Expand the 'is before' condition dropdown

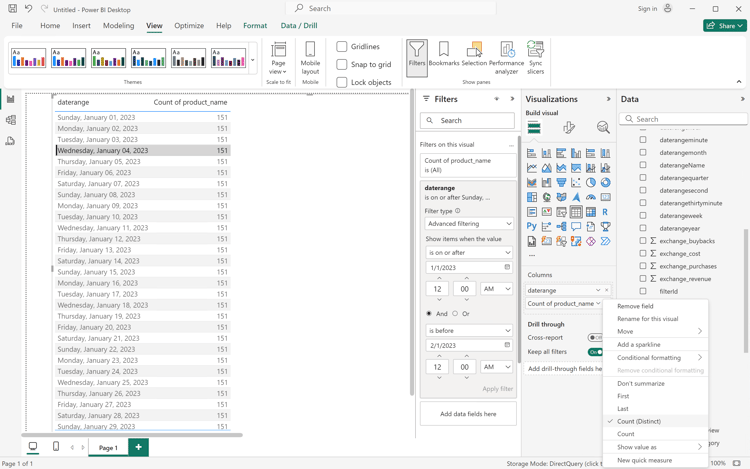(468, 330)
